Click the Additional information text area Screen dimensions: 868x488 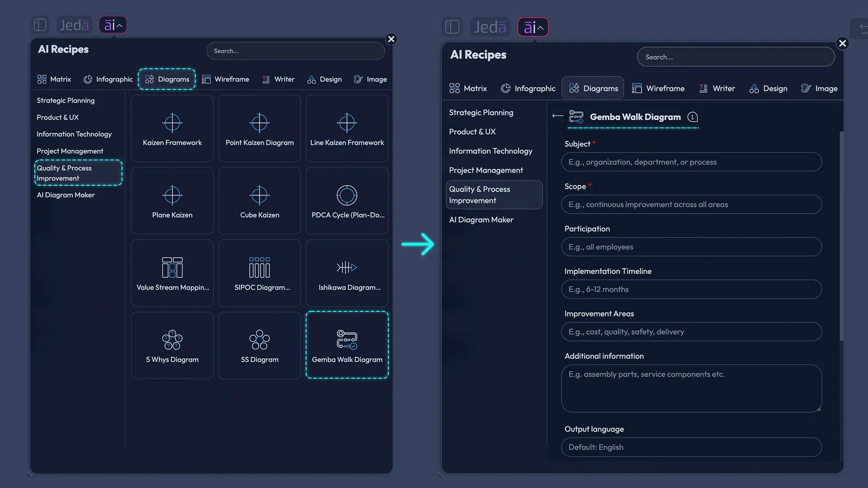click(691, 389)
